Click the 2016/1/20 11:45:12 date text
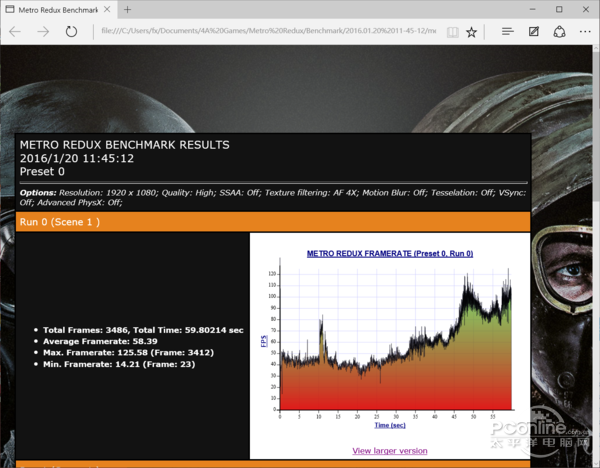Screen dimensions: 600x468 (77, 158)
